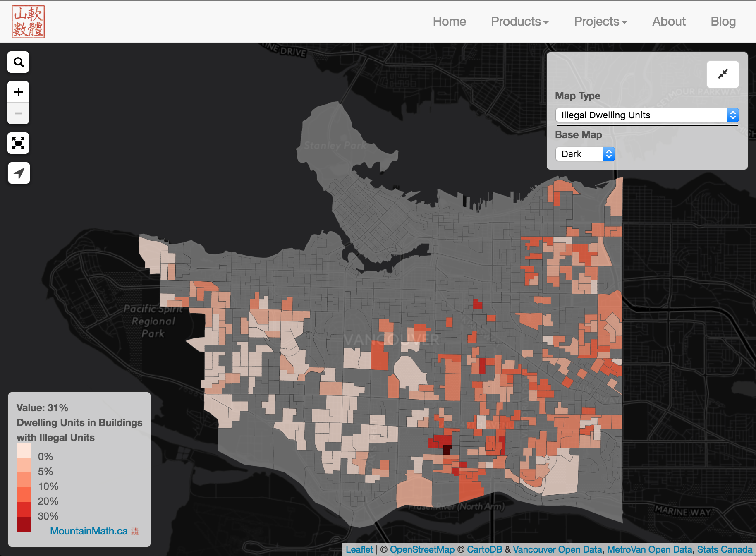
Task: Open the Base Map dropdown
Action: (x=585, y=154)
